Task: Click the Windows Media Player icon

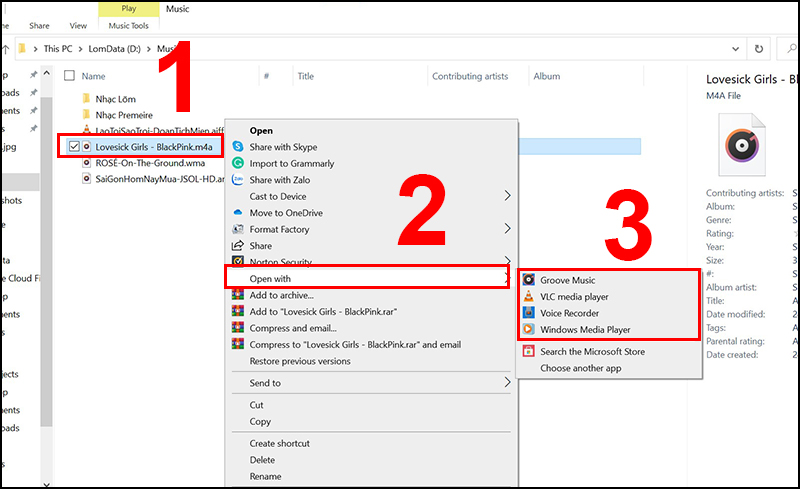Action: pyautogui.click(x=529, y=329)
